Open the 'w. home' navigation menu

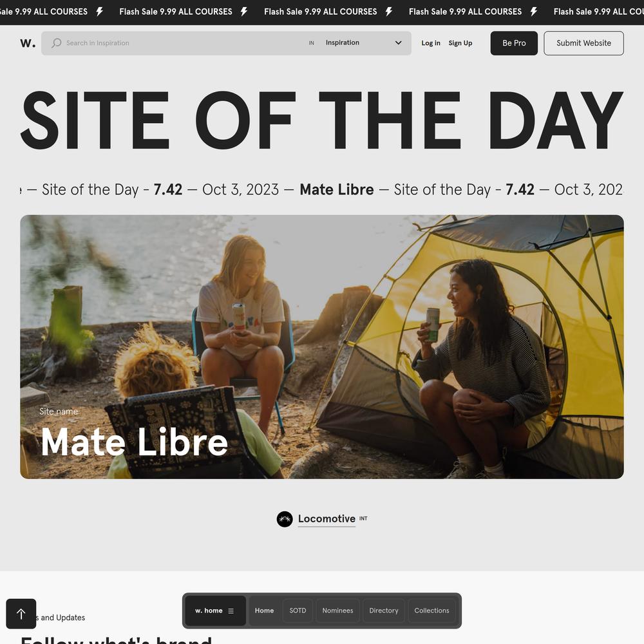point(215,611)
